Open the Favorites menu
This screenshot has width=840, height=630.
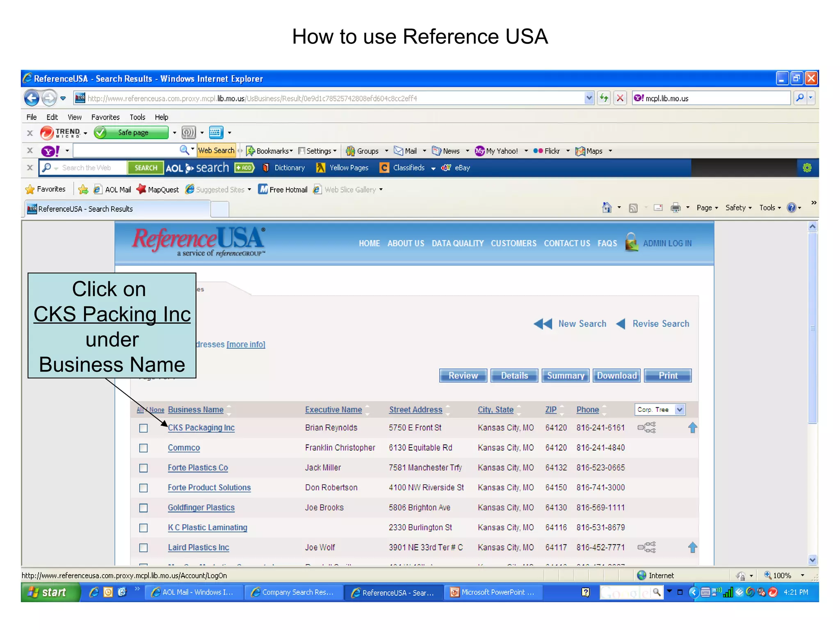[x=105, y=117]
